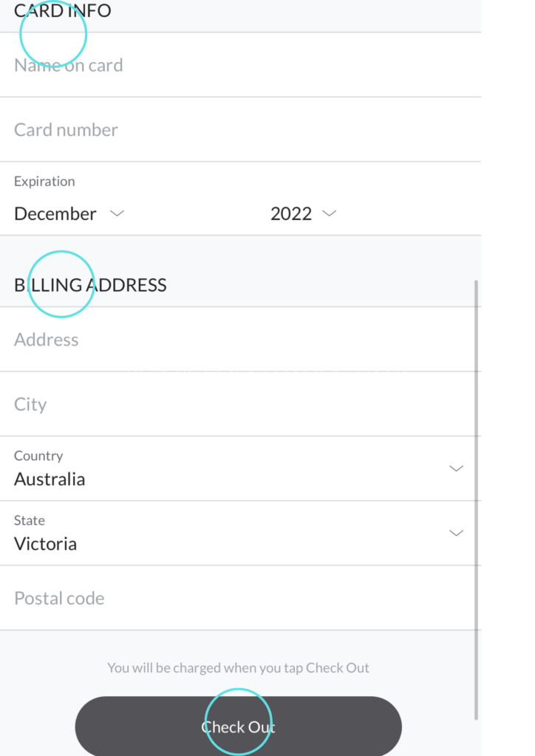Click the Expiration label text

(x=44, y=181)
